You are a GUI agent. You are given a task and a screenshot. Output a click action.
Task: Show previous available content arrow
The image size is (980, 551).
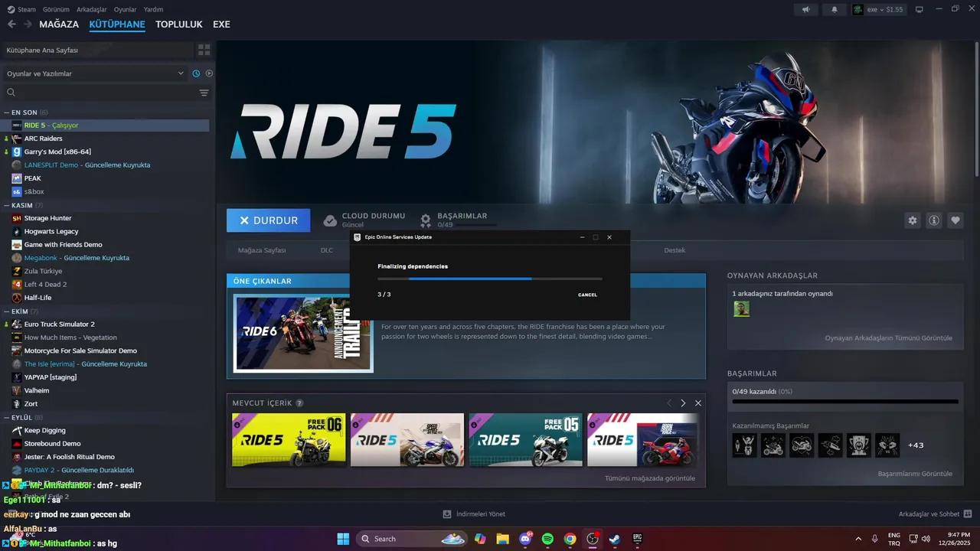pos(668,403)
